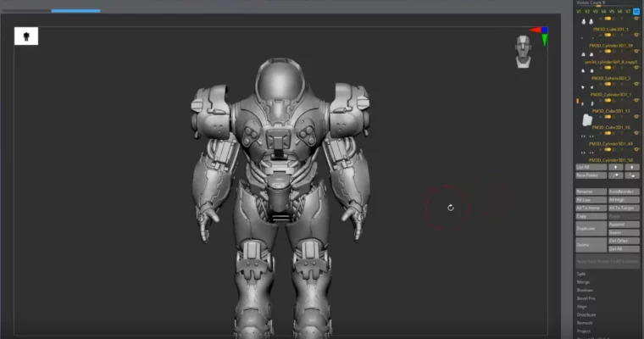Click the XYZ axis orientation gizmo
Viewport: 644px width, 339px height.
[x=540, y=36]
